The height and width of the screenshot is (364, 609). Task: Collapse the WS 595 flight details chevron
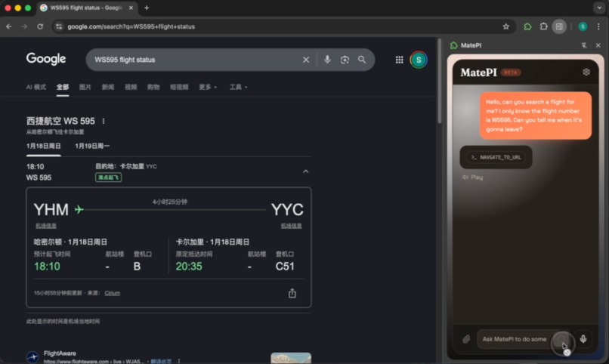click(x=306, y=171)
